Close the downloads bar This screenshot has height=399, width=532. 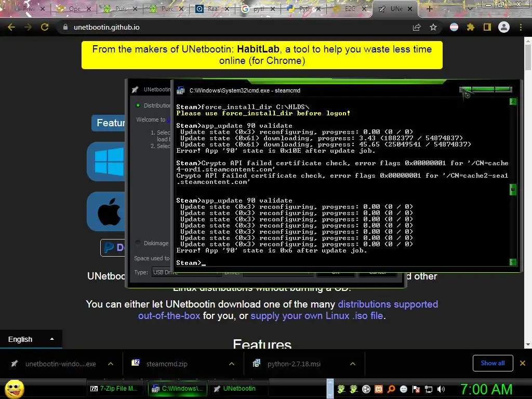point(523,363)
